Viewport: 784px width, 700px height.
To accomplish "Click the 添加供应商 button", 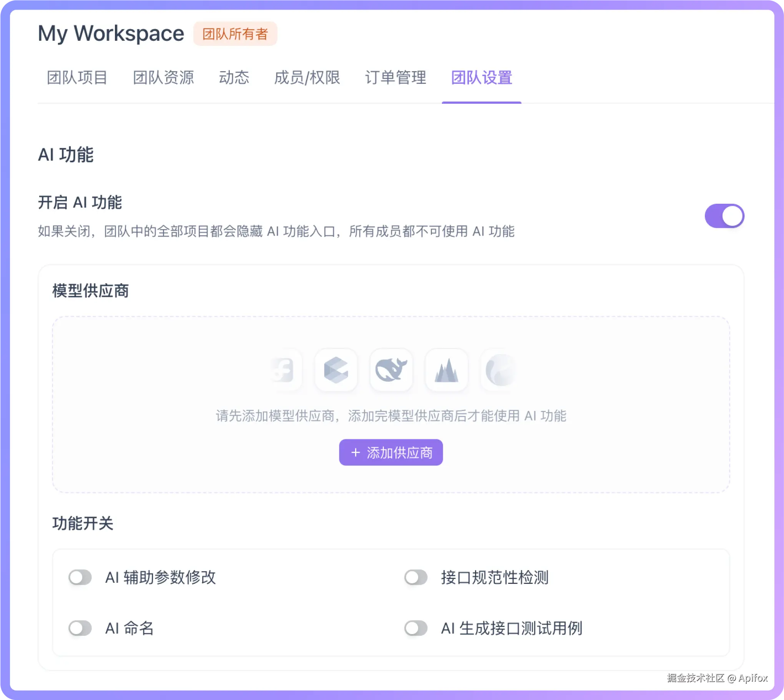I will tap(390, 452).
